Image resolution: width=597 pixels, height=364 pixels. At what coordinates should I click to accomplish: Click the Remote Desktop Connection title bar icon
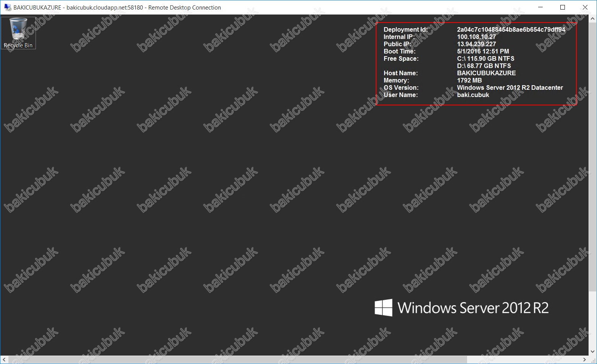click(7, 7)
